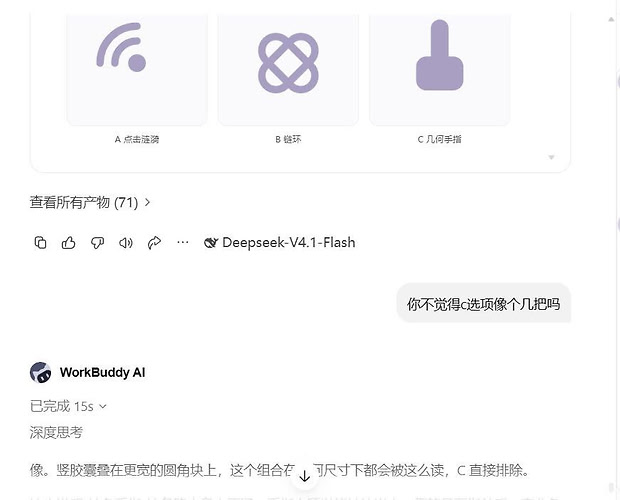The image size is (620, 500).
Task: Click the reply text starting with 像。竖胶囊
Action: [280, 470]
